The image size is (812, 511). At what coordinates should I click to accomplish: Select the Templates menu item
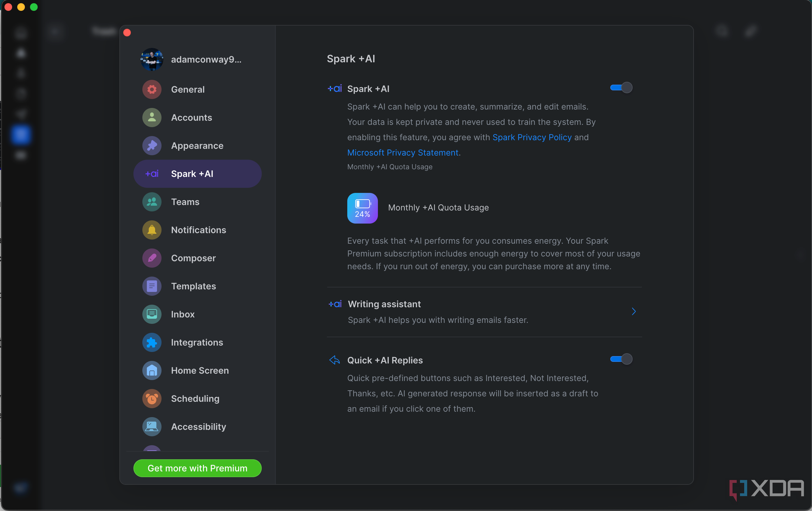point(192,286)
